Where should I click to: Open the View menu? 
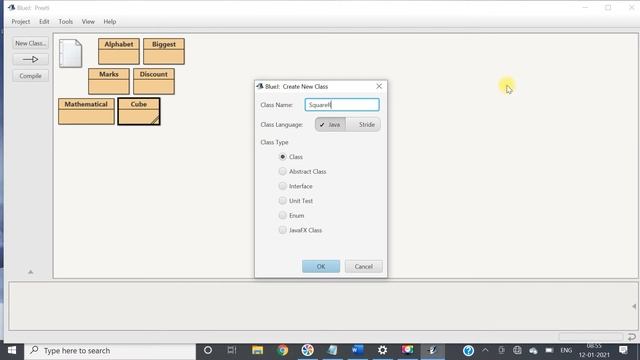pos(88,22)
